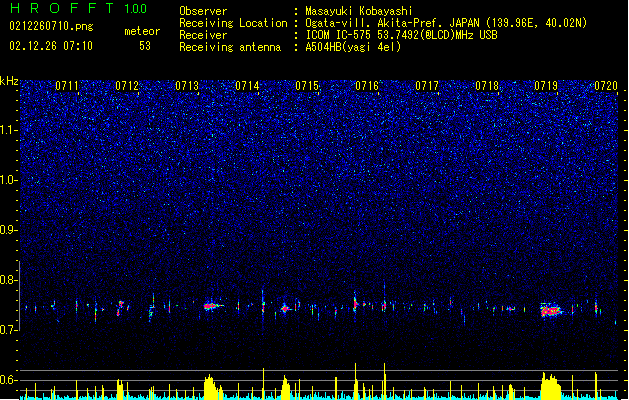Click the antenna value A504HB(yagi 4el)

(x=353, y=47)
